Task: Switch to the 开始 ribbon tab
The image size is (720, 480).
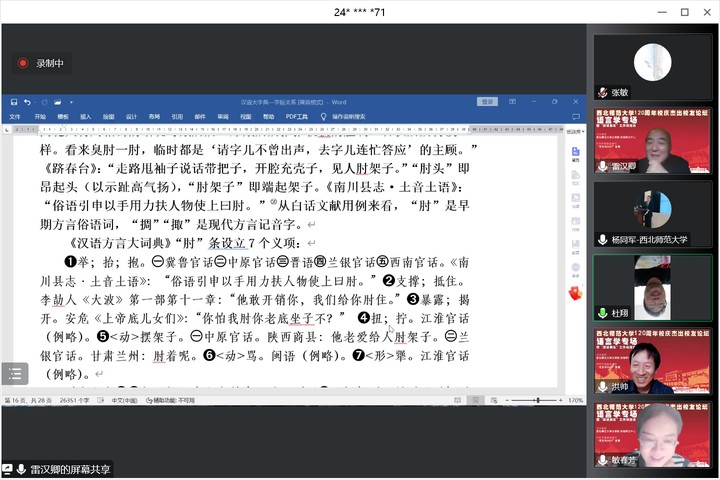Action: (x=40, y=117)
